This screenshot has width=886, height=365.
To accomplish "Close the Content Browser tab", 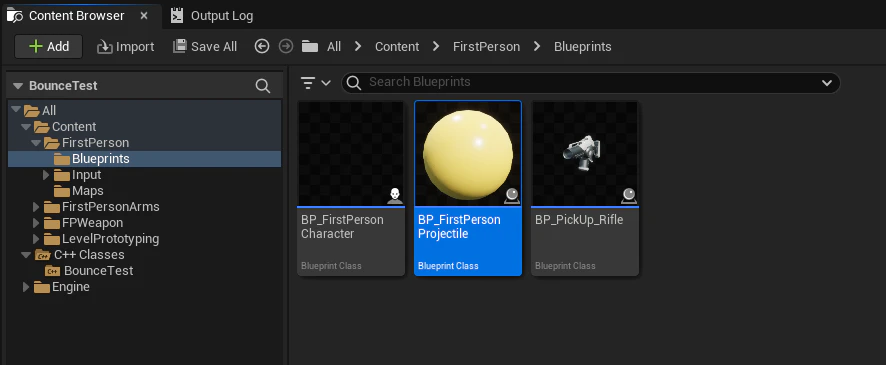I will [x=144, y=16].
